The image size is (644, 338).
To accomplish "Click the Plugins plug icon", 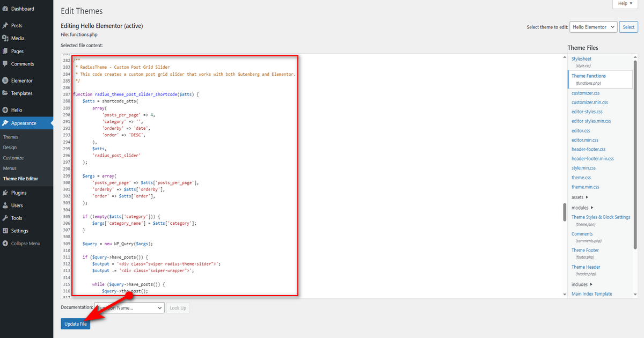I will click(5, 193).
